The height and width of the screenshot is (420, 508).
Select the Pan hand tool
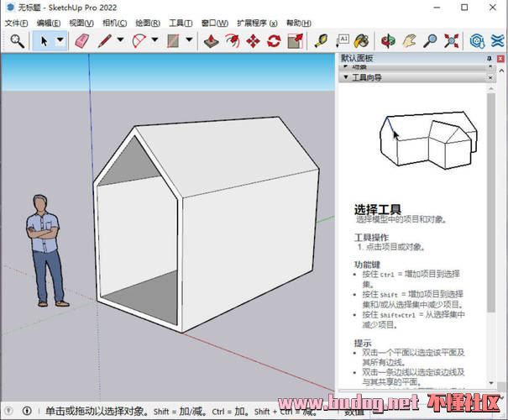pyautogui.click(x=409, y=40)
